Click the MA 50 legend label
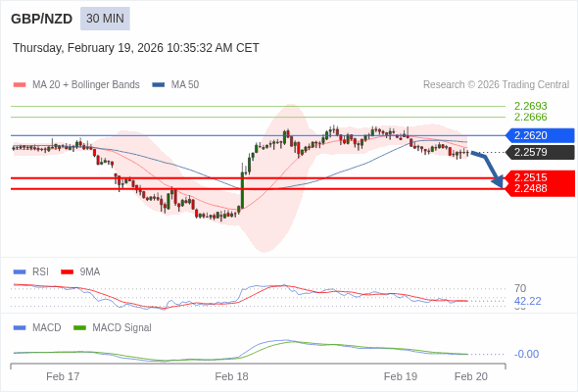The height and width of the screenshot is (392, 578). pyautogui.click(x=185, y=85)
